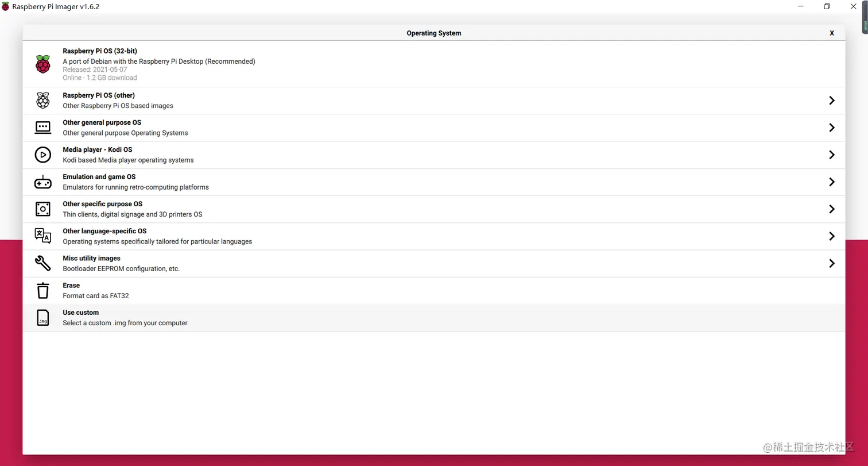Open Other language-specific OS label
Viewport: 868px width, 466px height.
pyautogui.click(x=104, y=231)
